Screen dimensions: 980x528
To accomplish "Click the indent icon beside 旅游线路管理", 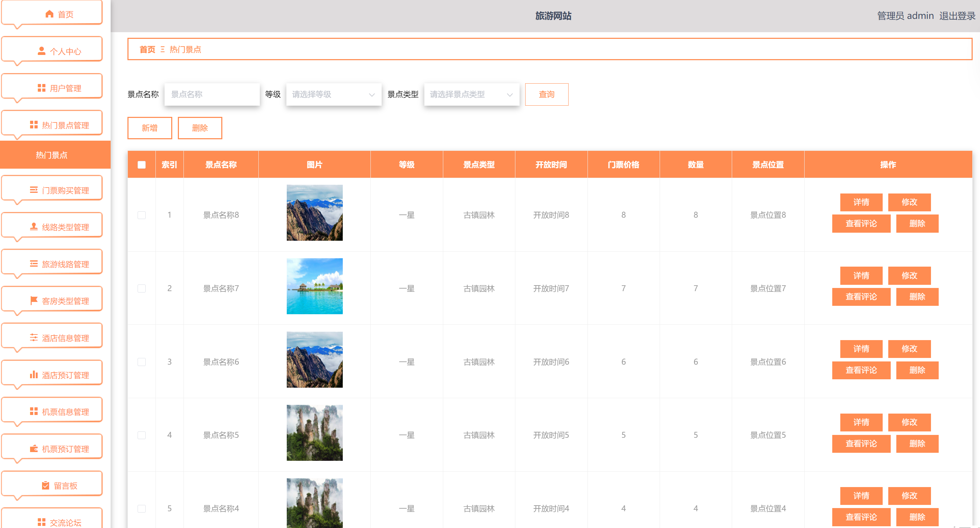I will coord(34,263).
